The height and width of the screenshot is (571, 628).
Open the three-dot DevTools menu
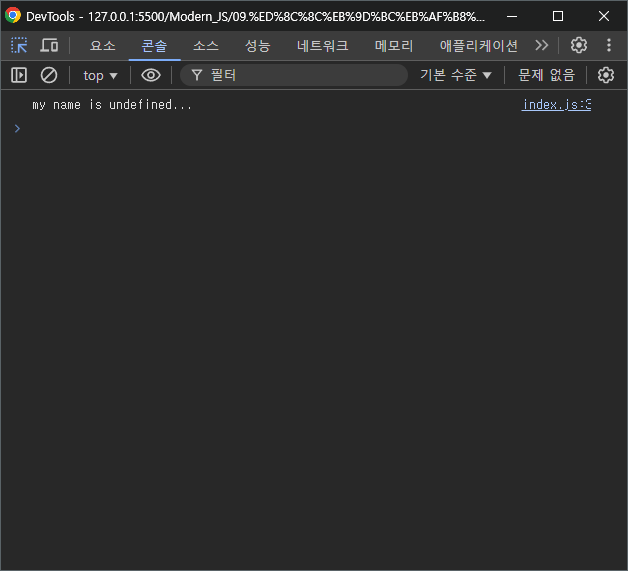[x=609, y=45]
